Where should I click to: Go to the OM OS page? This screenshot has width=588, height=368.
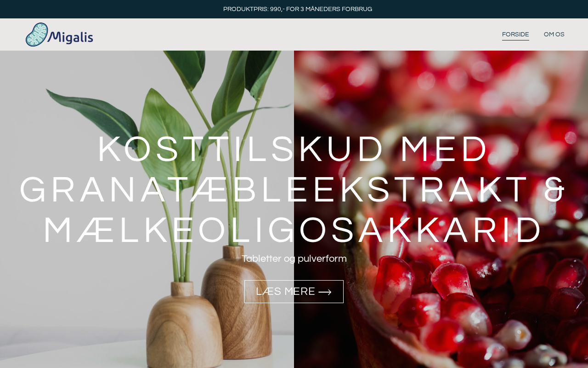554,34
